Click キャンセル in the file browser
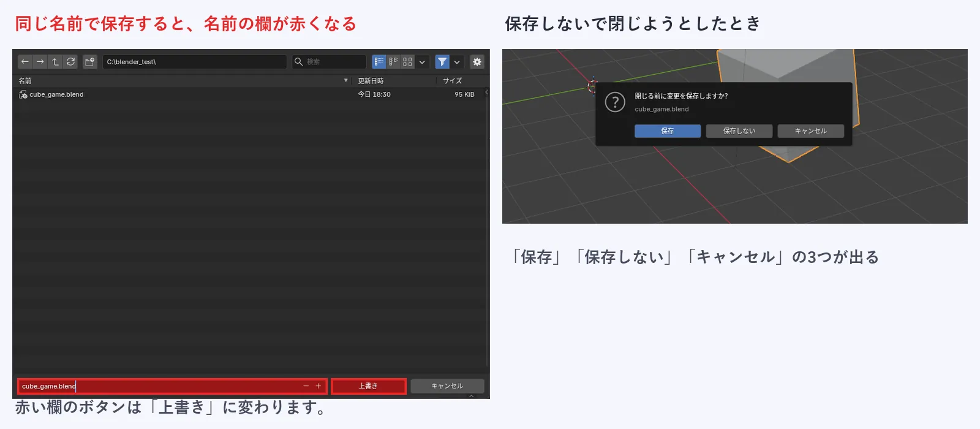Image resolution: width=980 pixels, height=429 pixels. (447, 386)
